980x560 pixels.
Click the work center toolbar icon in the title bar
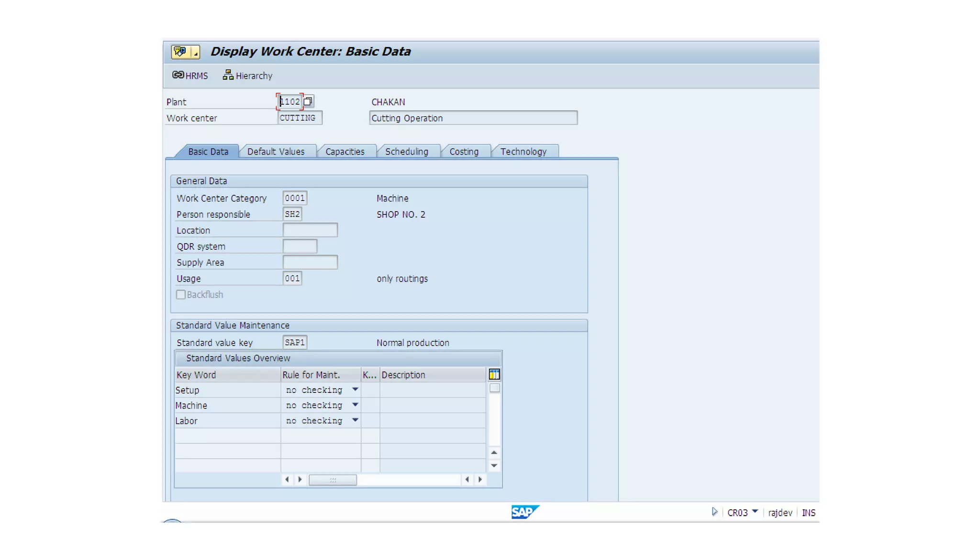point(180,52)
